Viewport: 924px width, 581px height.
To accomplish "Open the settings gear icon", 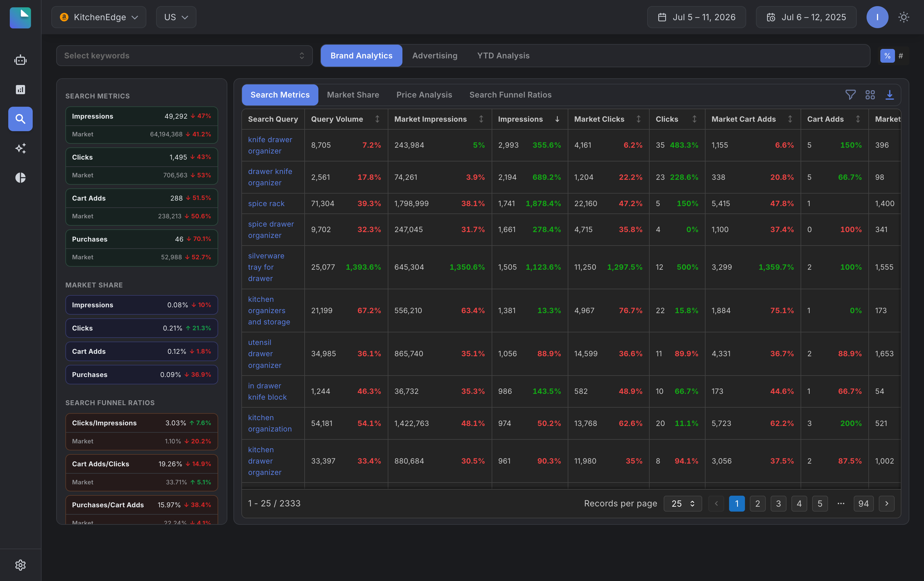I will tap(20, 565).
